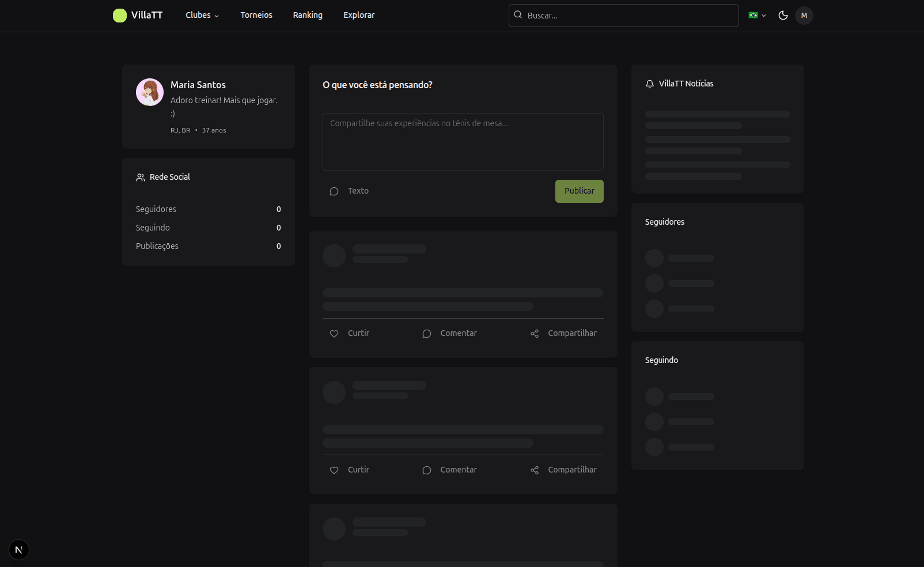This screenshot has height=567, width=924.
Task: Click the share icon on the second post
Action: [535, 470]
